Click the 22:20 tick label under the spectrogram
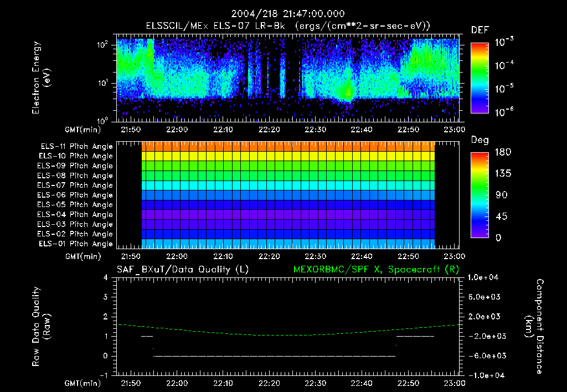 270,130
